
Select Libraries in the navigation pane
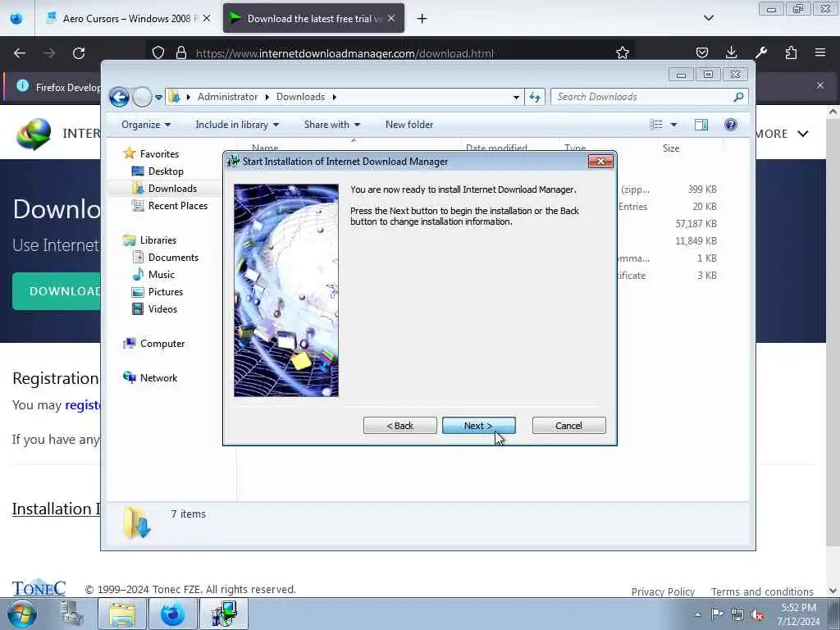click(158, 240)
